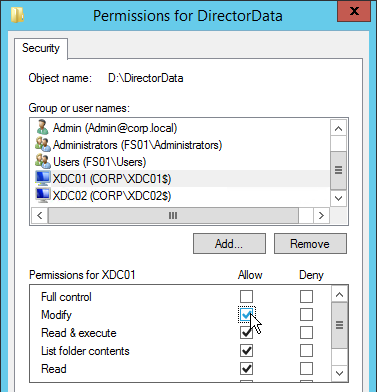
Task: Click the Remove button
Action: (310, 244)
